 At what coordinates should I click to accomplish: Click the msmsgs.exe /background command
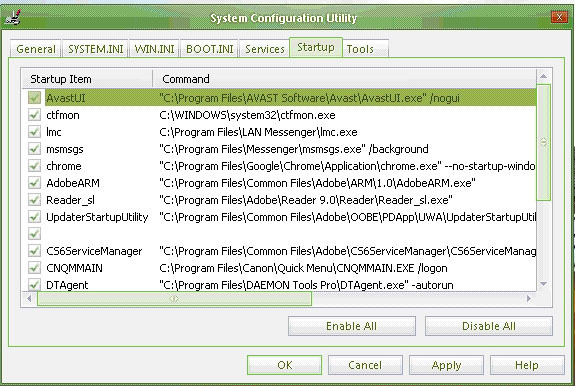(x=294, y=149)
